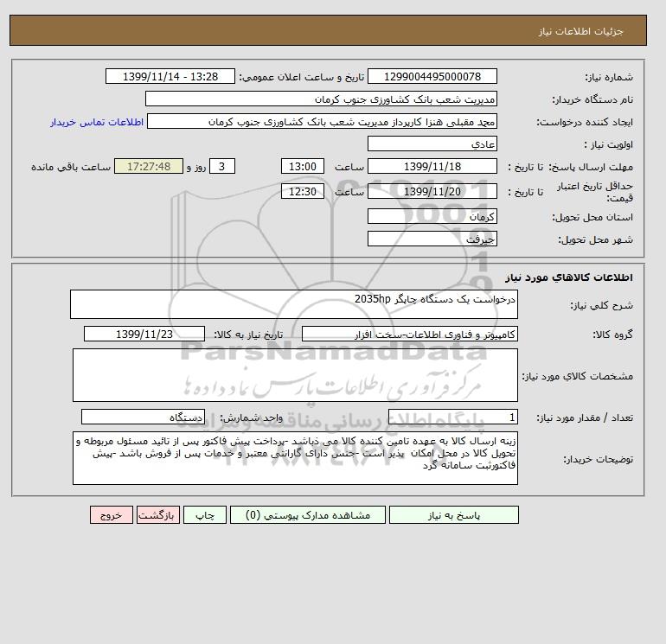Click the 'ساعت باقی مانده' text

point(71,167)
